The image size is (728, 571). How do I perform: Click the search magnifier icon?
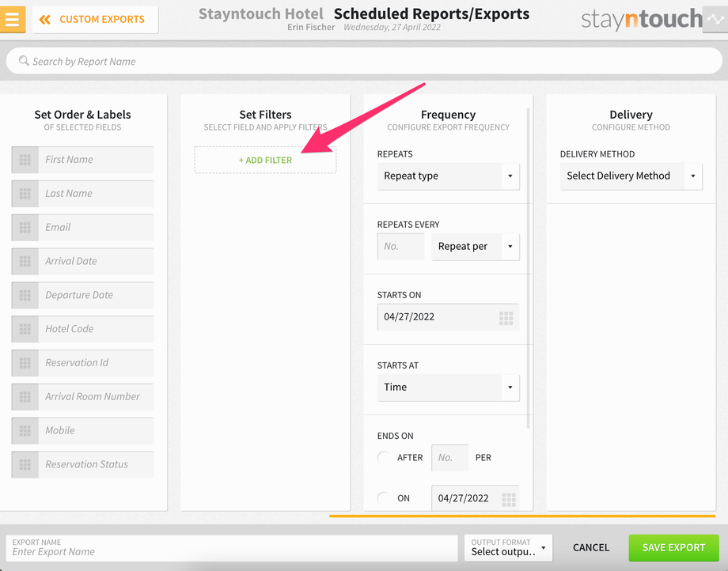[24, 61]
